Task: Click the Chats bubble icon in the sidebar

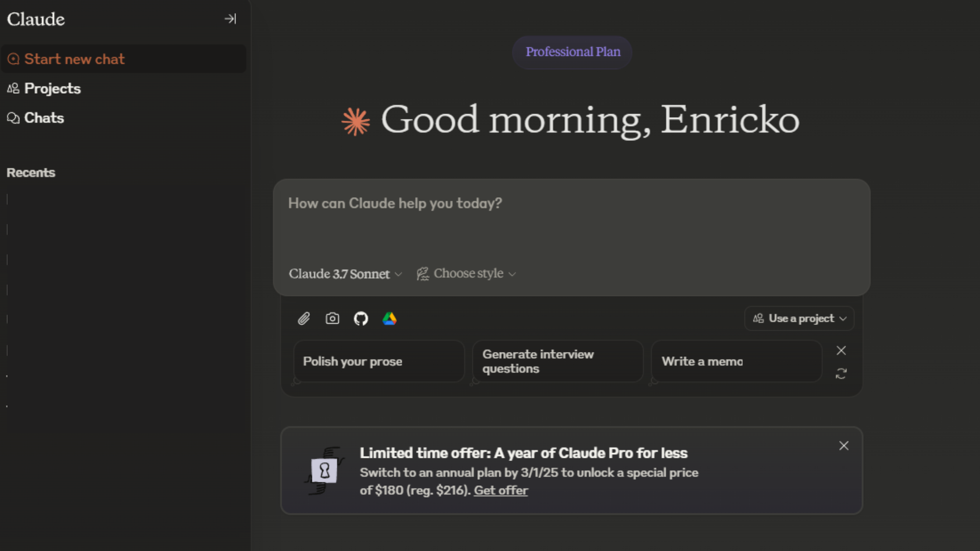Action: 13,118
